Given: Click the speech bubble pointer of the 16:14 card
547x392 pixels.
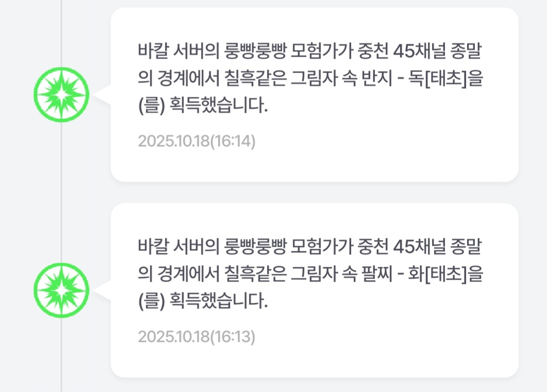Looking at the screenshot, I should [102, 95].
